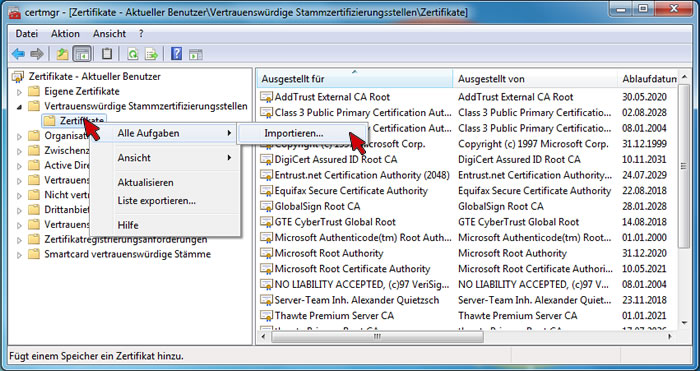Open the Aktion menu

coord(65,34)
